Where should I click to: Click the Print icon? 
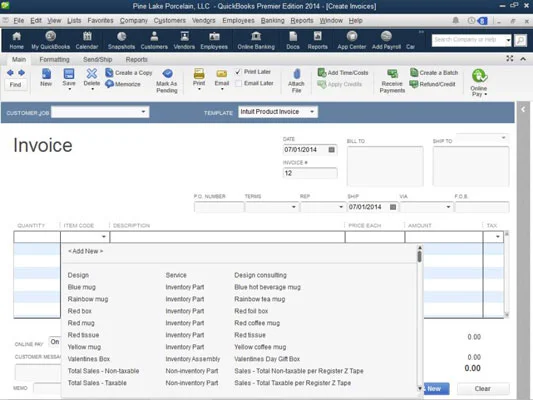point(199,79)
